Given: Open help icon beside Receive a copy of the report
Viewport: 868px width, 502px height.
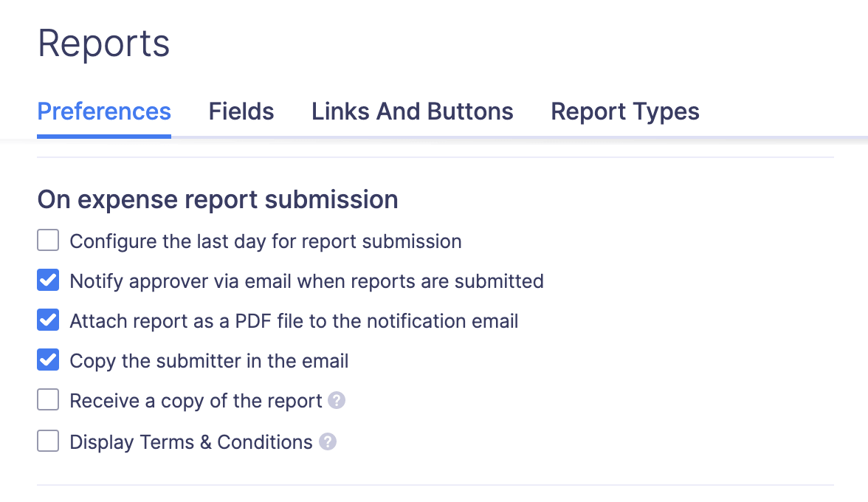Looking at the screenshot, I should (337, 401).
